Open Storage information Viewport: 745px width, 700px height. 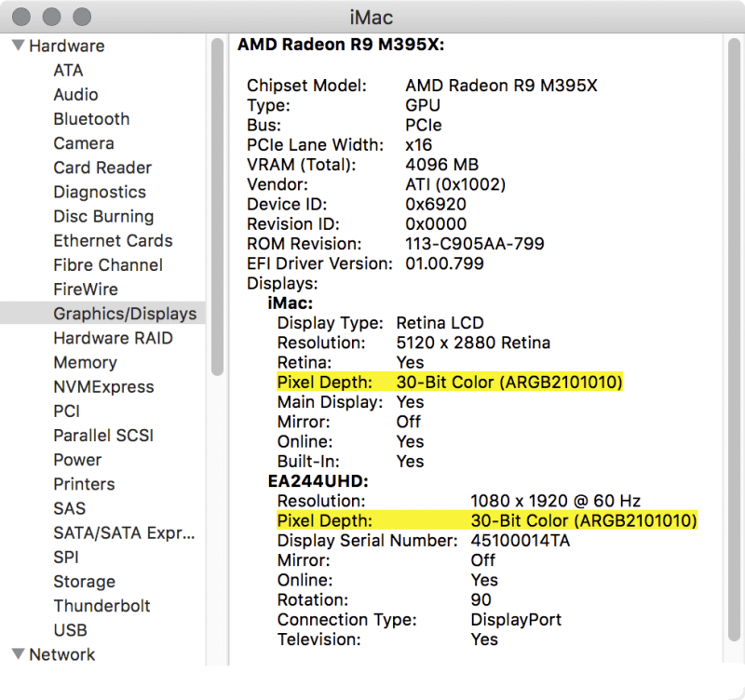(84, 581)
